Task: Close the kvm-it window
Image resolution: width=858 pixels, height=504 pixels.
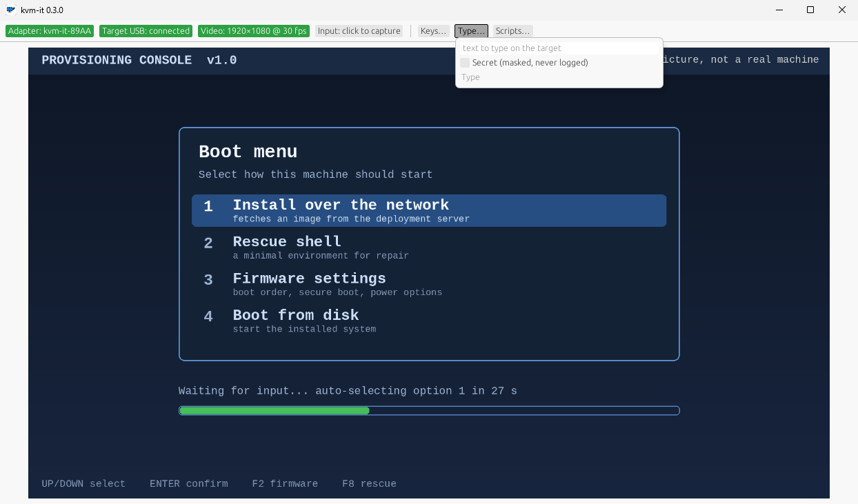Action: 842,10
